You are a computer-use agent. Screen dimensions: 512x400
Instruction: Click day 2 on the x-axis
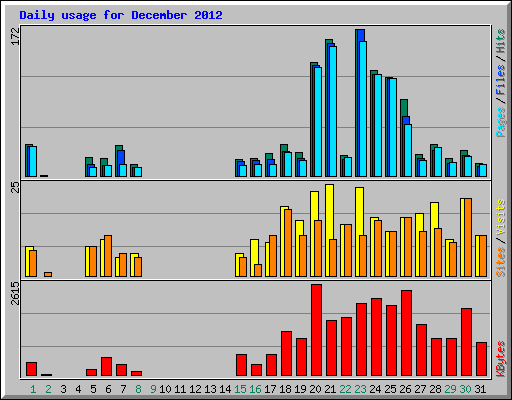[48, 389]
